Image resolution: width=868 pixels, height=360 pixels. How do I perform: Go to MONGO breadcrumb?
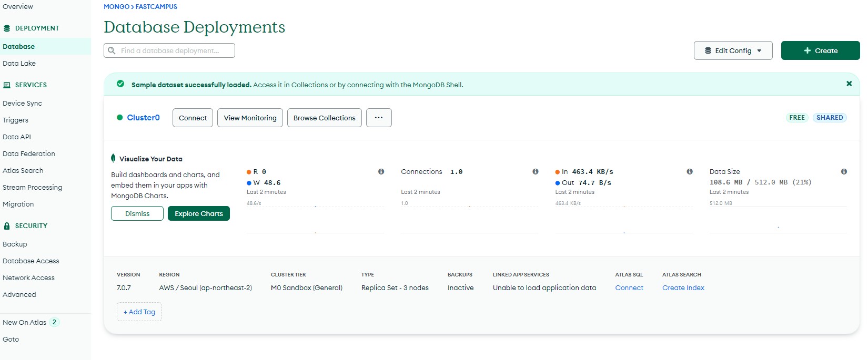116,7
